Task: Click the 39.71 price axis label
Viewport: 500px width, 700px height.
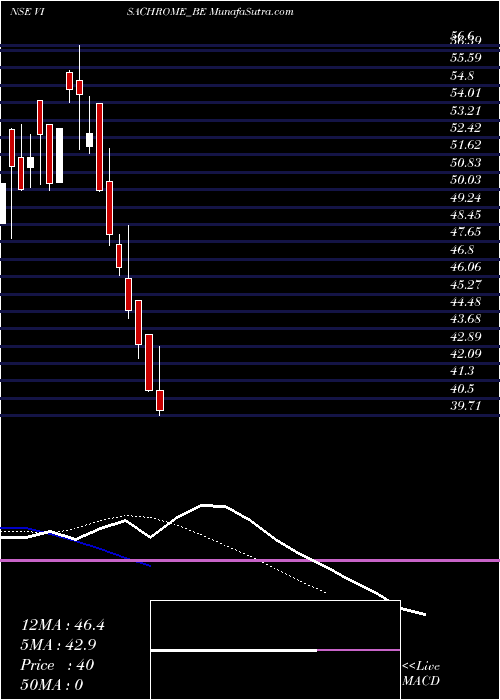Action: coord(465,406)
